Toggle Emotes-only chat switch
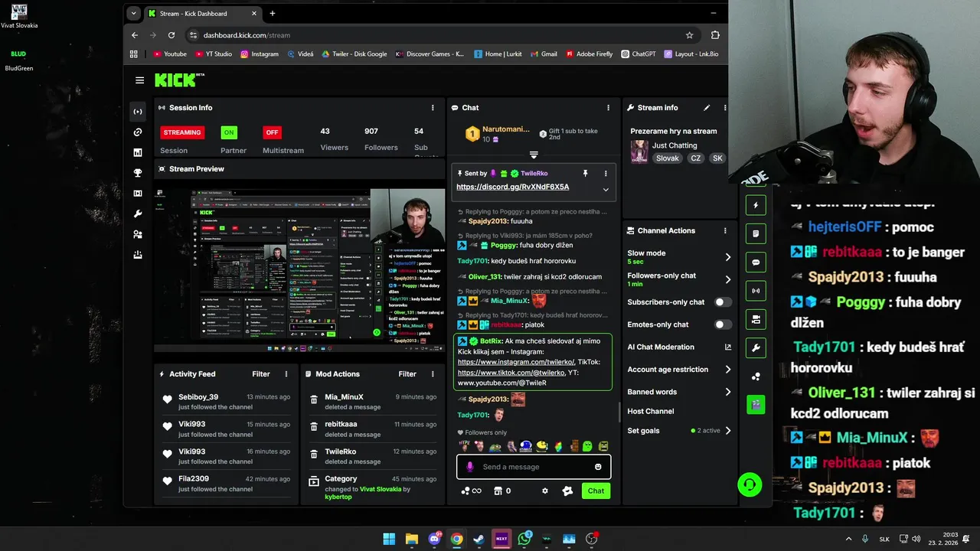Screen dimensions: 980x551 [x=723, y=324]
